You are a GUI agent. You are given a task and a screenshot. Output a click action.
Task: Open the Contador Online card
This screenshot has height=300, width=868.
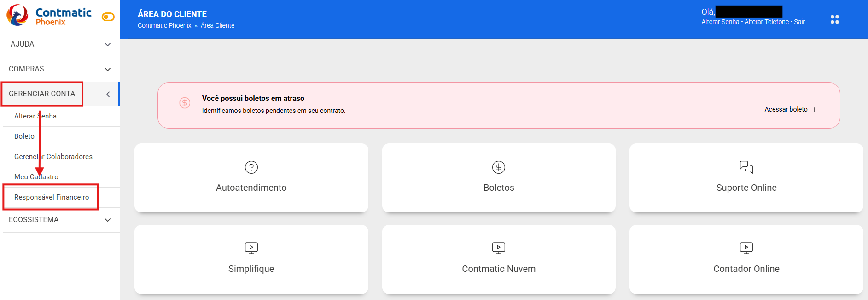click(x=746, y=259)
